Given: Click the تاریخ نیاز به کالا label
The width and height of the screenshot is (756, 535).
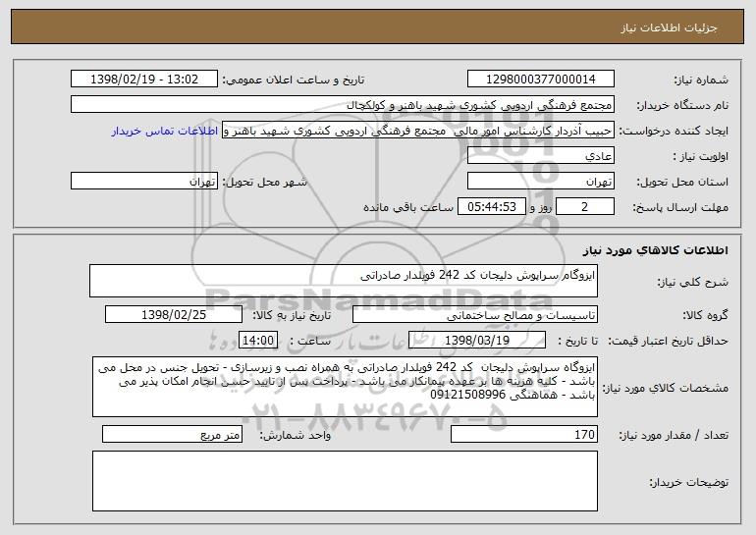Looking at the screenshot, I should (292, 316).
